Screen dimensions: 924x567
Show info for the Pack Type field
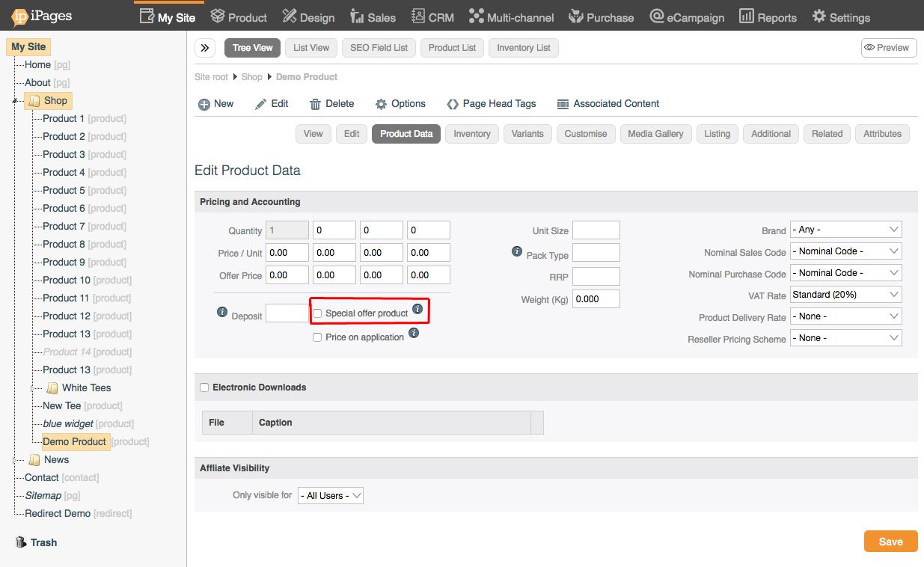click(x=517, y=251)
